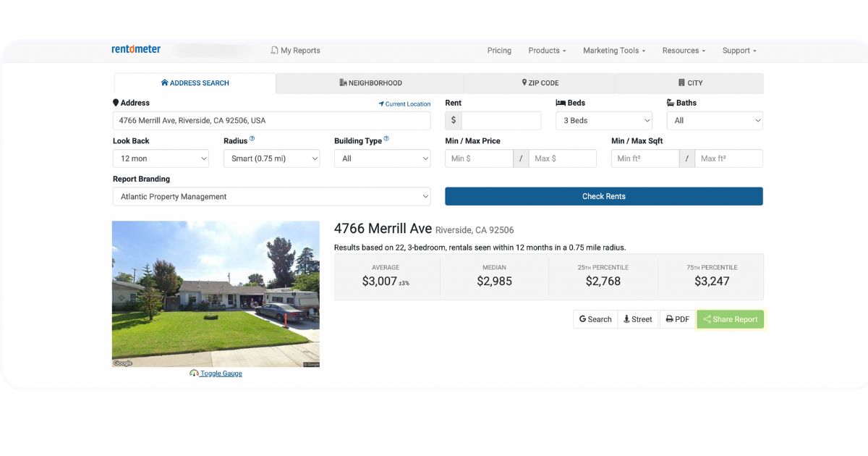Screen dimensions: 868x456
Task: Click the Radius help question icon
Action: tap(252, 139)
